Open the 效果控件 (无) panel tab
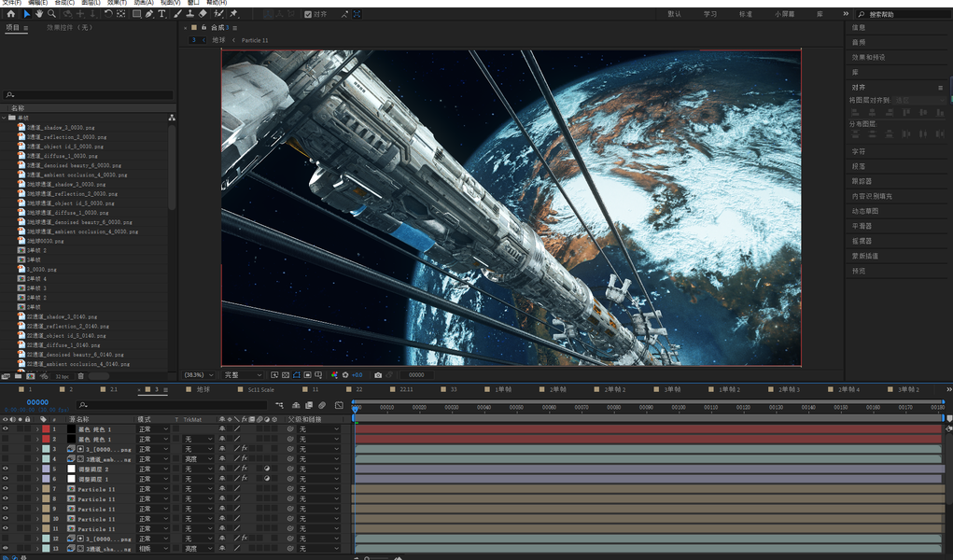This screenshot has width=953, height=560. tap(70, 27)
